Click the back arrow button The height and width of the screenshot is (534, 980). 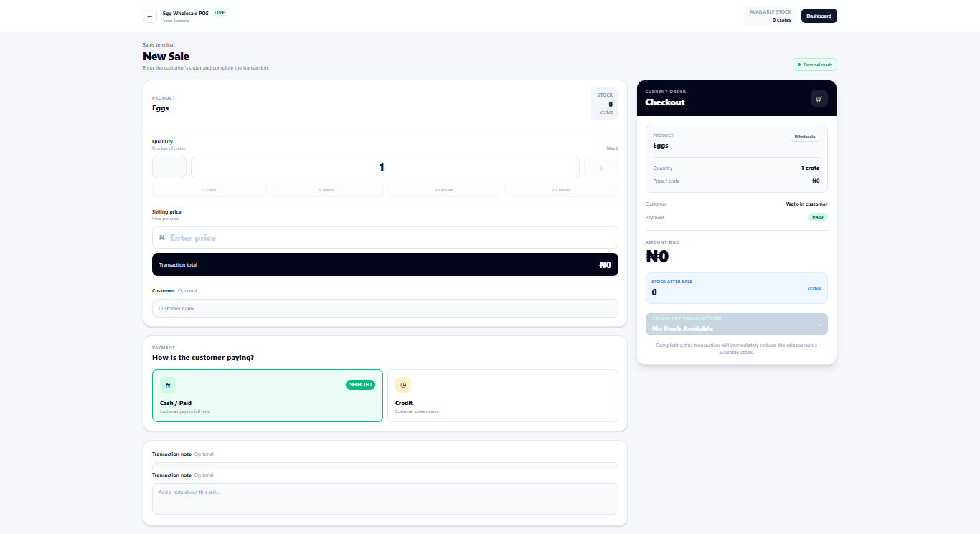pos(150,16)
